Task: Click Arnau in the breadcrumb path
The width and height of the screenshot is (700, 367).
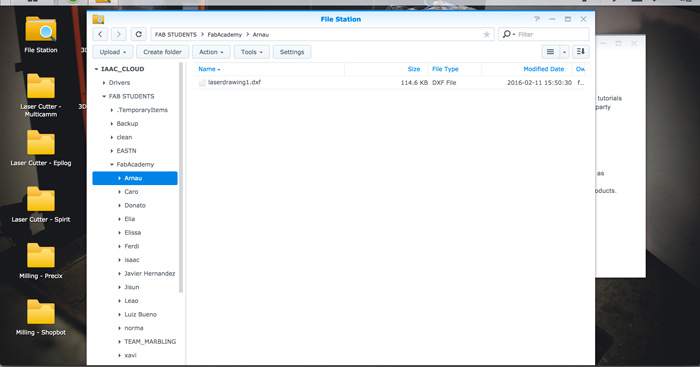Action: [x=261, y=34]
